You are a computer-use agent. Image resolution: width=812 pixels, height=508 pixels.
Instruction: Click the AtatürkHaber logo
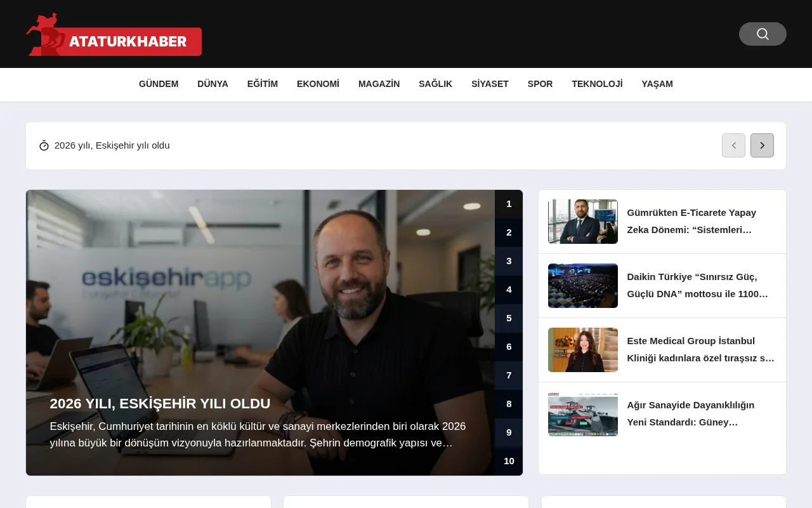[114, 34]
